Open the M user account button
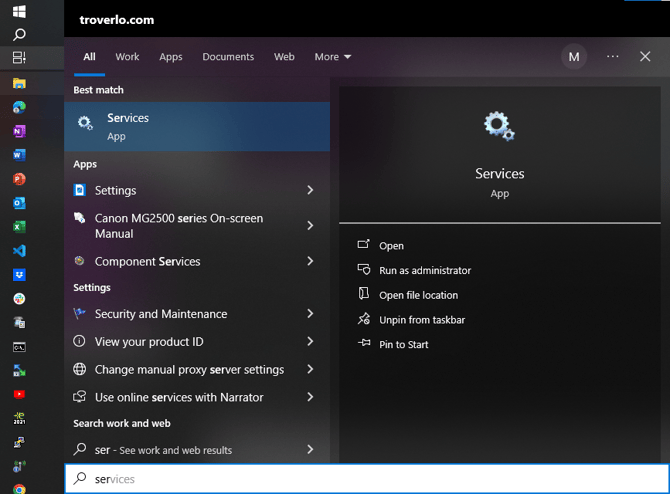Image resolution: width=670 pixels, height=494 pixels. click(x=574, y=57)
